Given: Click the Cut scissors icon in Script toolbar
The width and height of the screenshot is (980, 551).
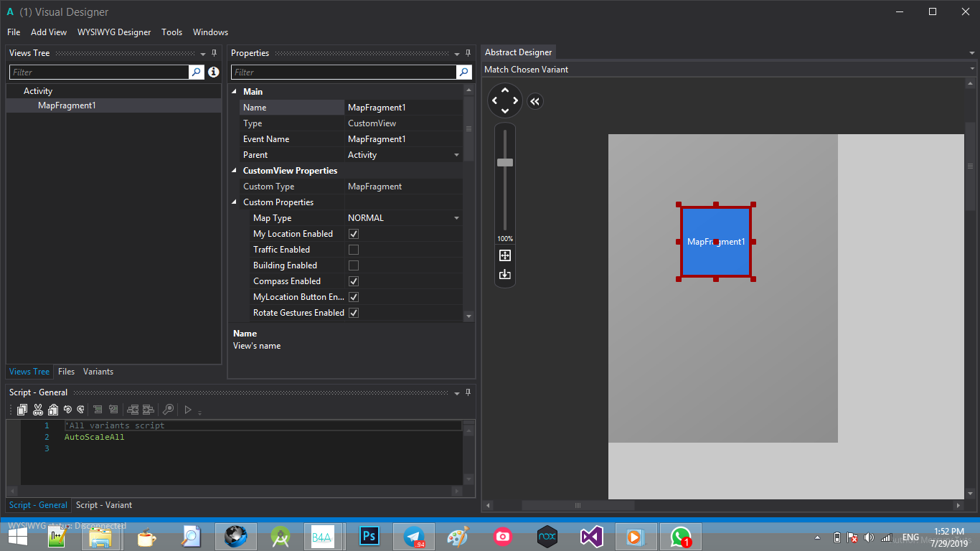Looking at the screenshot, I should [38, 410].
